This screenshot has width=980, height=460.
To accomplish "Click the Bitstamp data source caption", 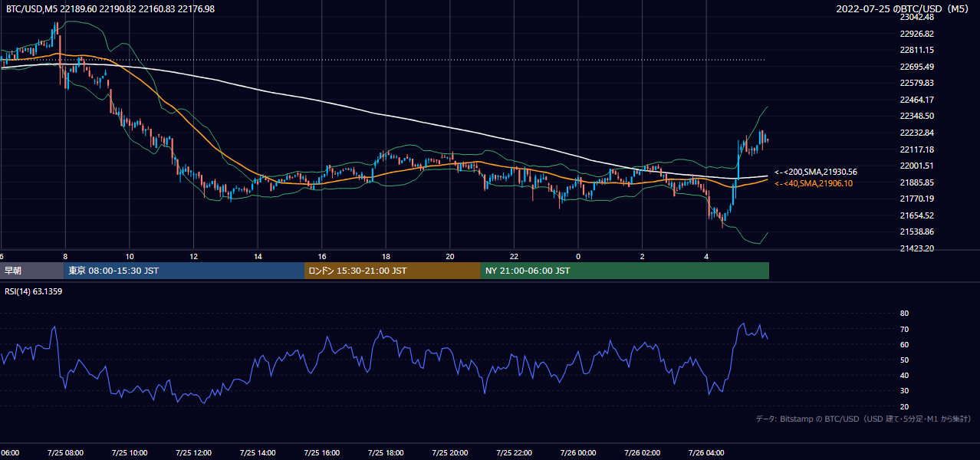I will click(863, 419).
